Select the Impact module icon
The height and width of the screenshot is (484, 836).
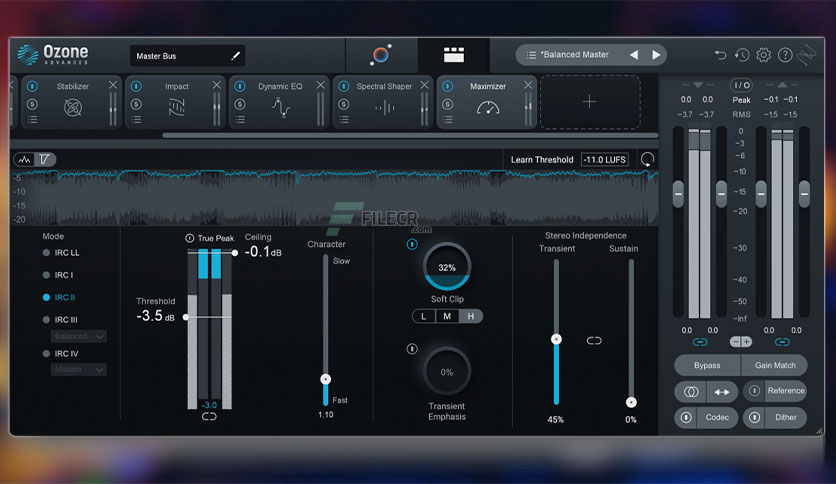tap(176, 108)
